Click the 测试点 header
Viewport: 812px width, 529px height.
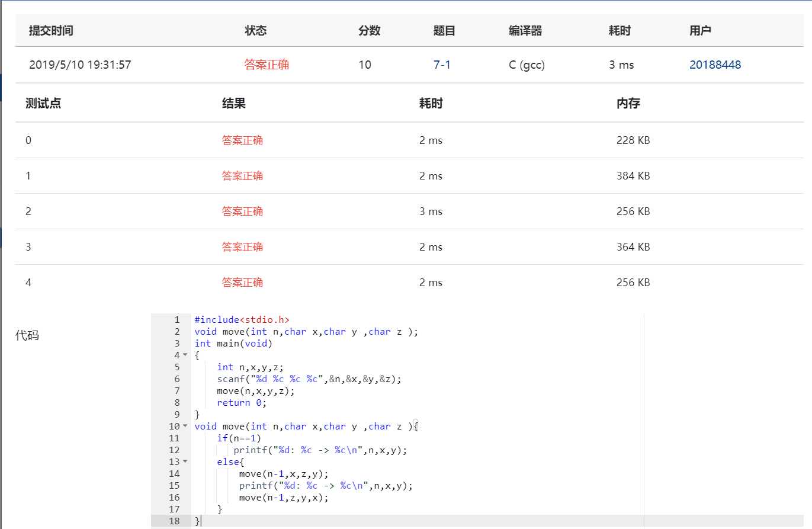[x=43, y=103]
